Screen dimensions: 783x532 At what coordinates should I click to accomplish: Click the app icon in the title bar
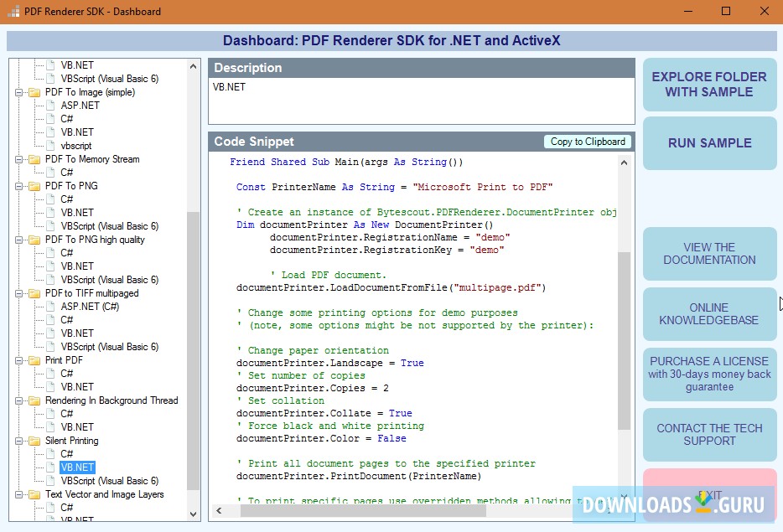(13, 12)
